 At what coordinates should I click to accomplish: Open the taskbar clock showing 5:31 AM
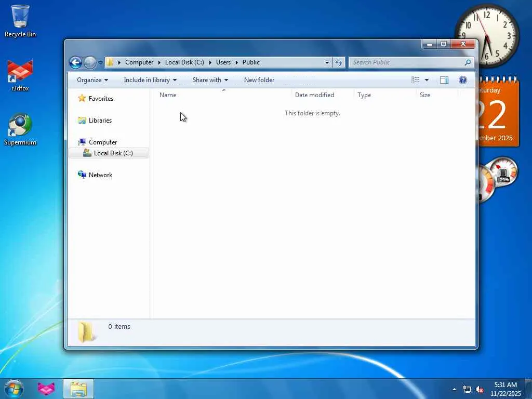[506, 389]
